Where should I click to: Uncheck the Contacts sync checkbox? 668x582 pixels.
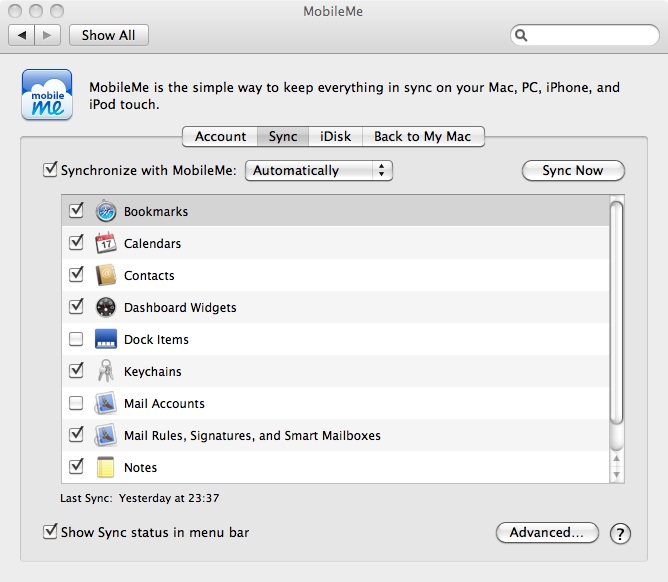[x=76, y=274]
